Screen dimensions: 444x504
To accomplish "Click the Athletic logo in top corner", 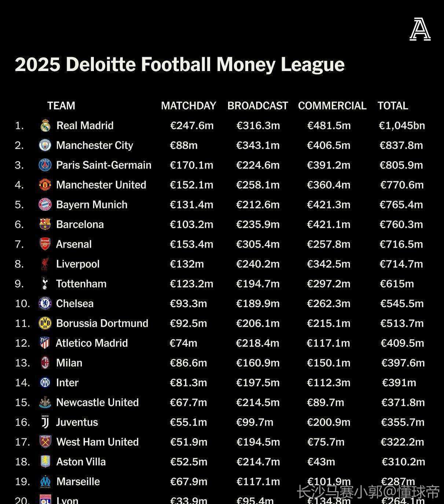I will click(420, 29).
